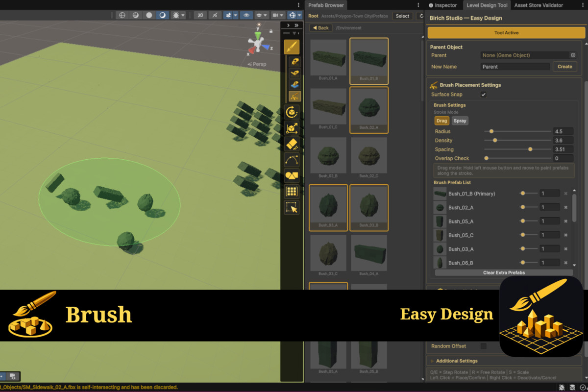Screen dimensions: 588x392
Task: Open the layers stack dropdown in Scene toolbar
Action: [261, 15]
